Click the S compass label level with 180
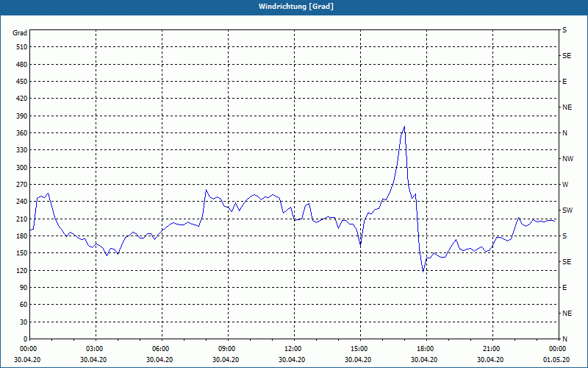588x368 pixels. pyautogui.click(x=564, y=236)
